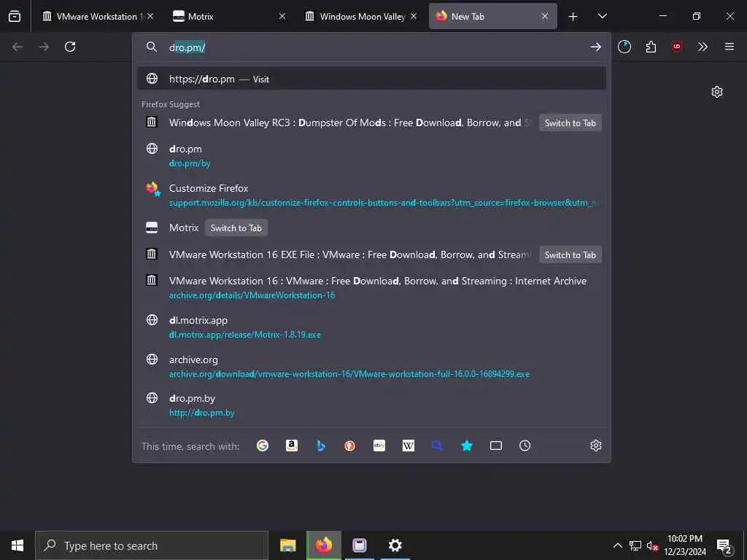Search this time with eBay
Image resolution: width=747 pixels, height=560 pixels.
pos(379,446)
